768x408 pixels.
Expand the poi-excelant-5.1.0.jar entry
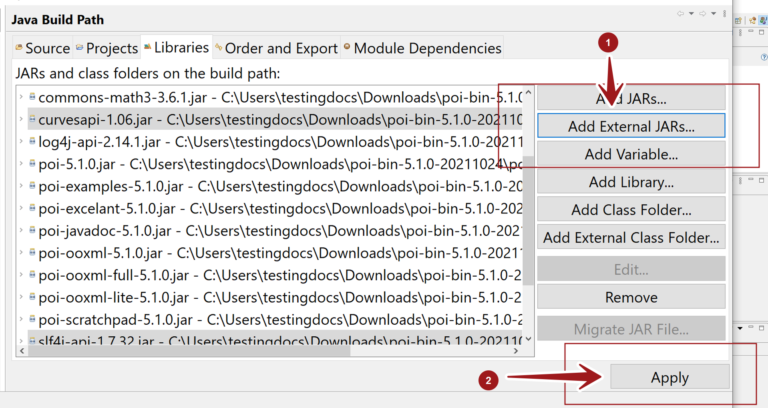pos(21,208)
